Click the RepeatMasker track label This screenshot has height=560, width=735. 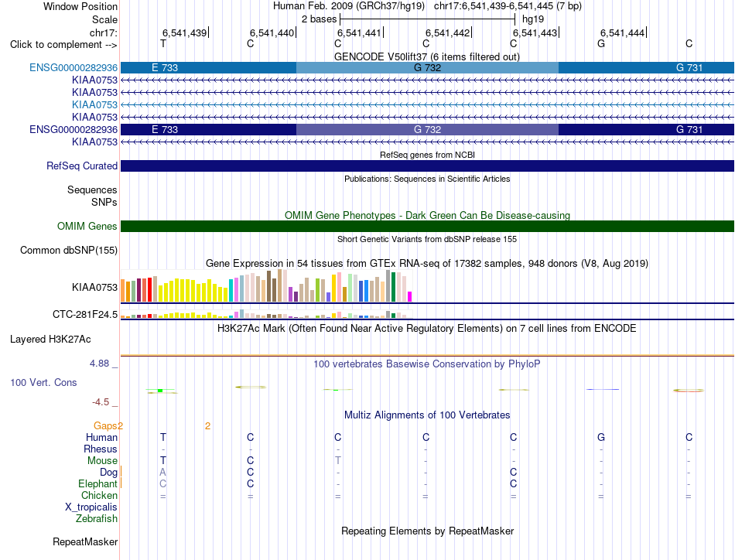point(85,541)
